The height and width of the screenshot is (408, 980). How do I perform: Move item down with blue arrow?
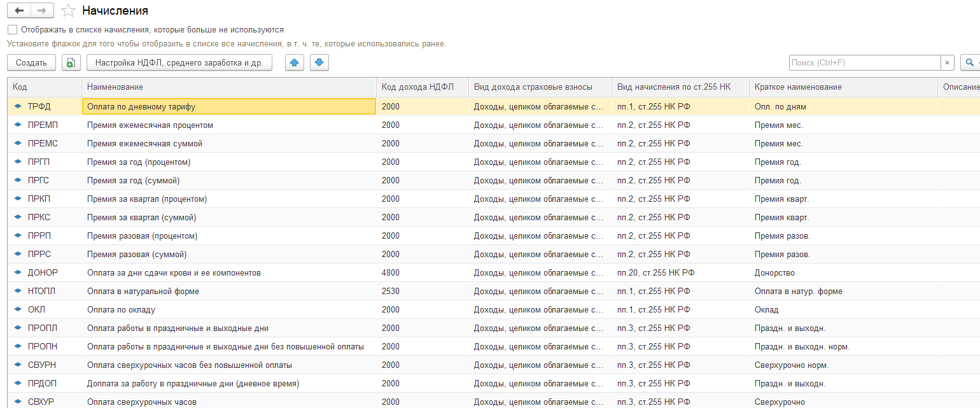pyautogui.click(x=319, y=62)
